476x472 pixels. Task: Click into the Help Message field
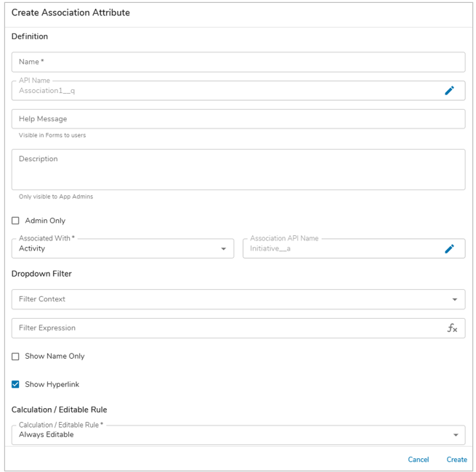click(238, 119)
